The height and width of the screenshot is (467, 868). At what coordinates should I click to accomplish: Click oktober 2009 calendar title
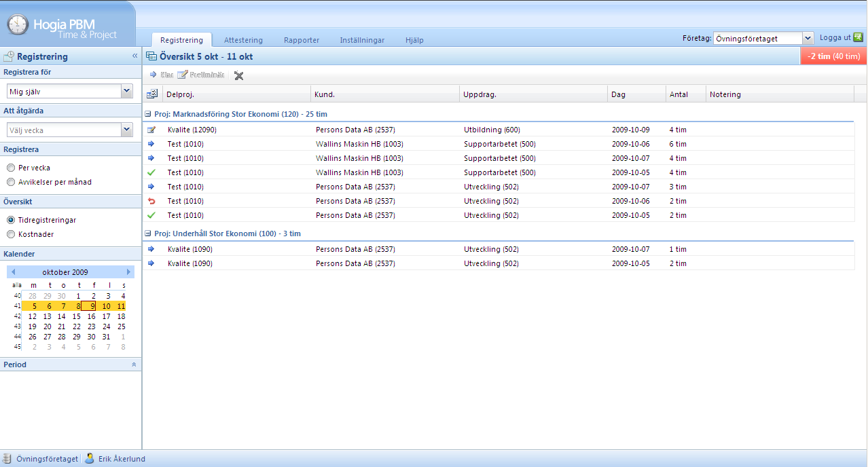pyautogui.click(x=65, y=272)
